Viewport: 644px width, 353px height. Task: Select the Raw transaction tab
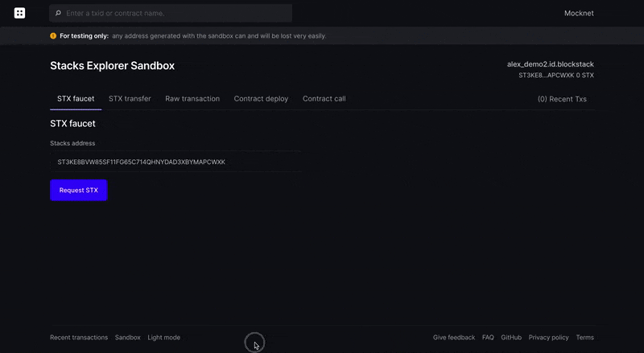(192, 99)
